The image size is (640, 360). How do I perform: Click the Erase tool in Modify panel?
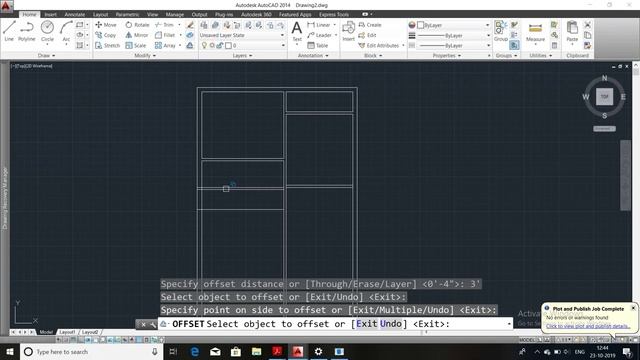click(x=190, y=25)
